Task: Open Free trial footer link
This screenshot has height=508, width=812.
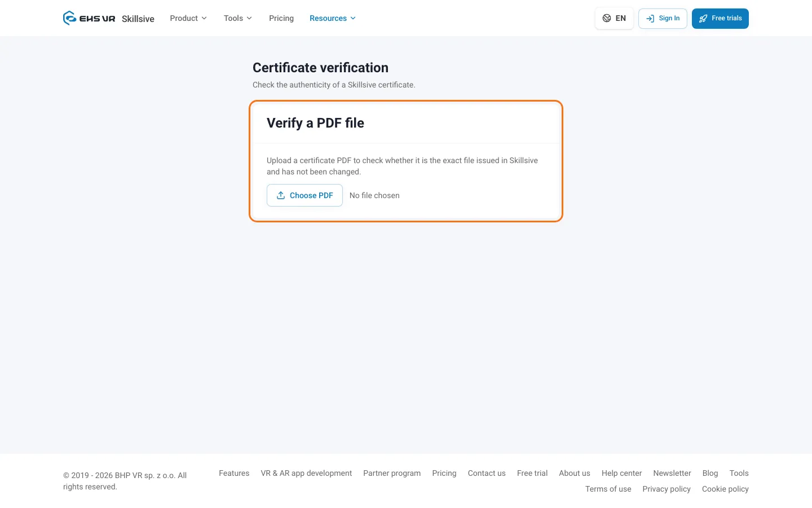Action: click(532, 473)
